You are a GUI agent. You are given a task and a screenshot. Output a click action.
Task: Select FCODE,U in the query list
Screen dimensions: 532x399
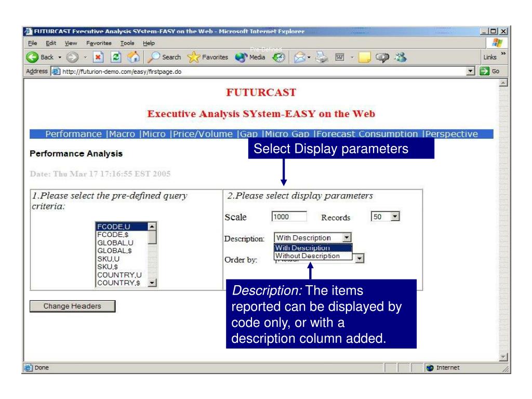click(x=122, y=227)
